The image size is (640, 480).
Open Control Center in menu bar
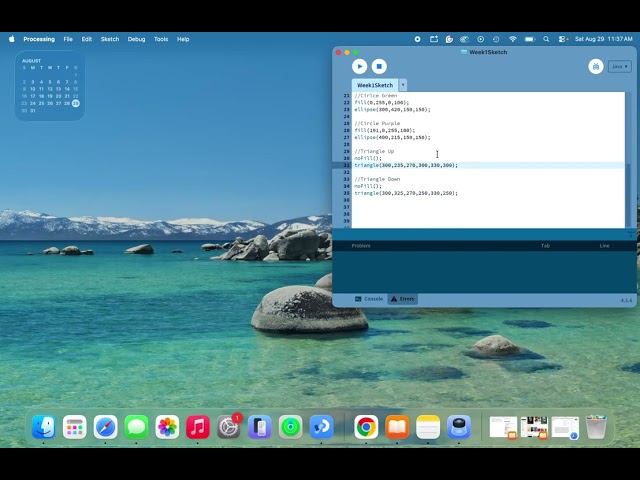coord(563,39)
